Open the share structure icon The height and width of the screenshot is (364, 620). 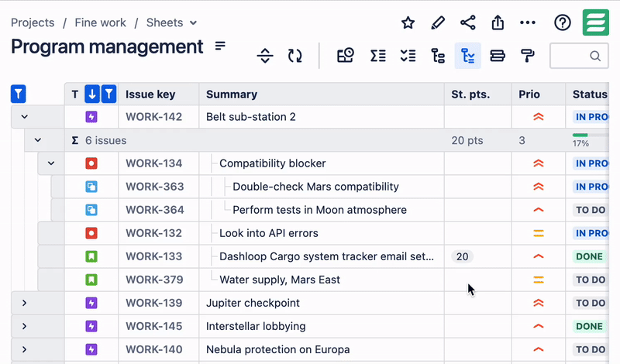coord(468,22)
